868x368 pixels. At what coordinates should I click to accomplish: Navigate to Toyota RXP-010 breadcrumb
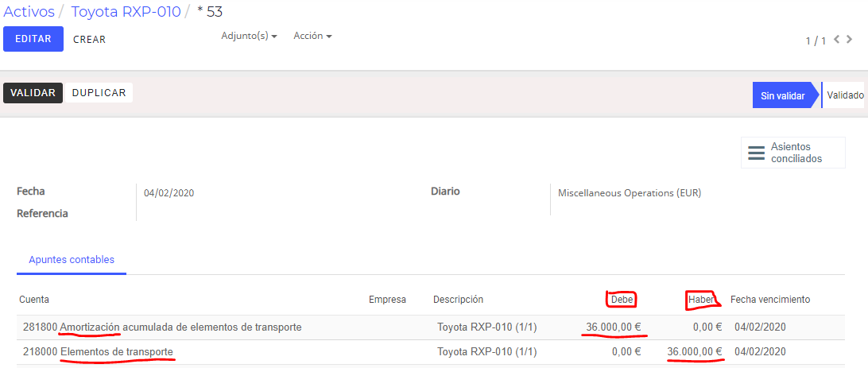126,12
